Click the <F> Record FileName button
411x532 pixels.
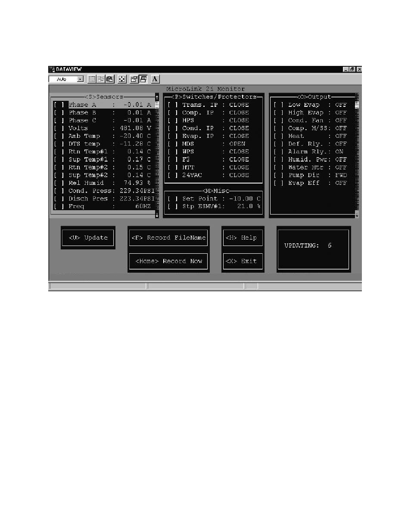click(x=168, y=238)
